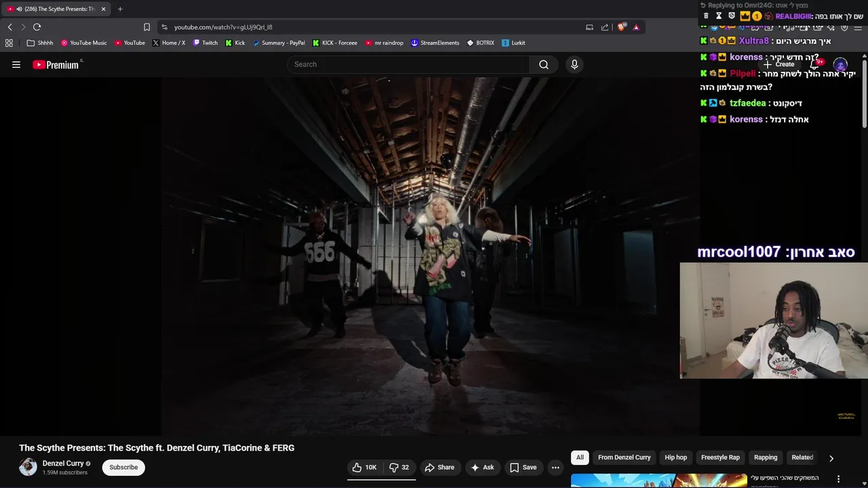Select the Related chip
Screen dimensions: 868x488
(802, 457)
